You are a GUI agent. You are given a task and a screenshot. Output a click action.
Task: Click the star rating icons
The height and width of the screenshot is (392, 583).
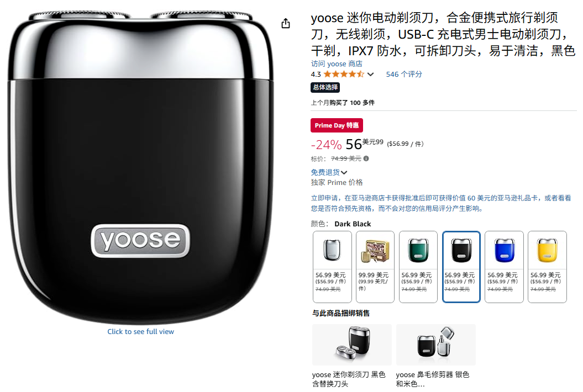point(344,75)
